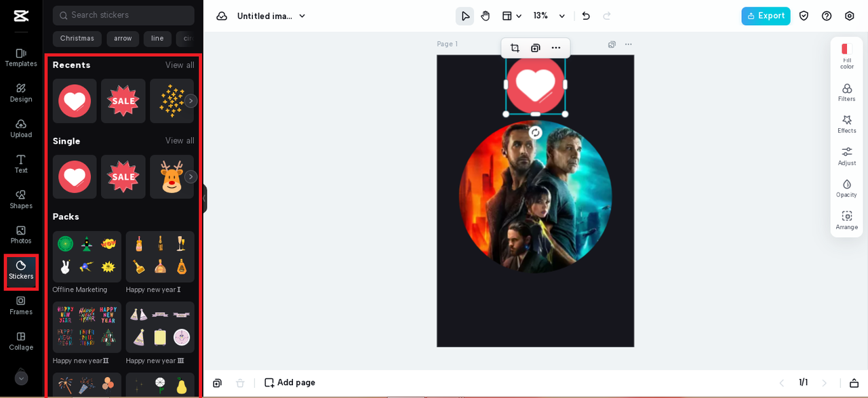Image resolution: width=868 pixels, height=398 pixels.
Task: Open the pages overview icon
Action: 854,383
